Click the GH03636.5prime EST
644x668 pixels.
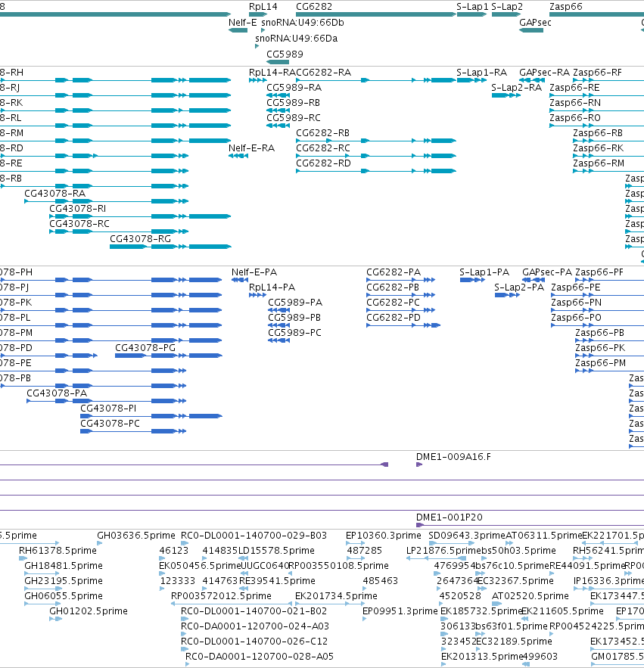[100, 543]
